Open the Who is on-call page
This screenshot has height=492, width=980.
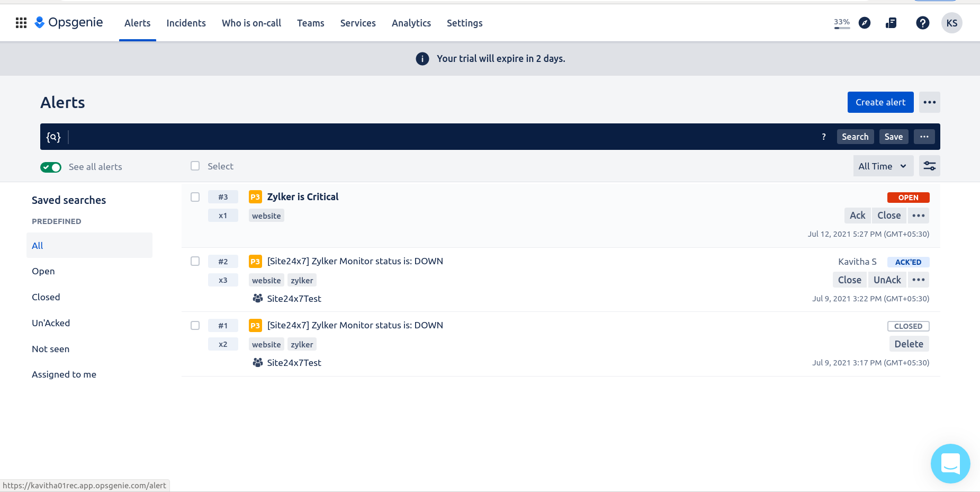(x=251, y=23)
